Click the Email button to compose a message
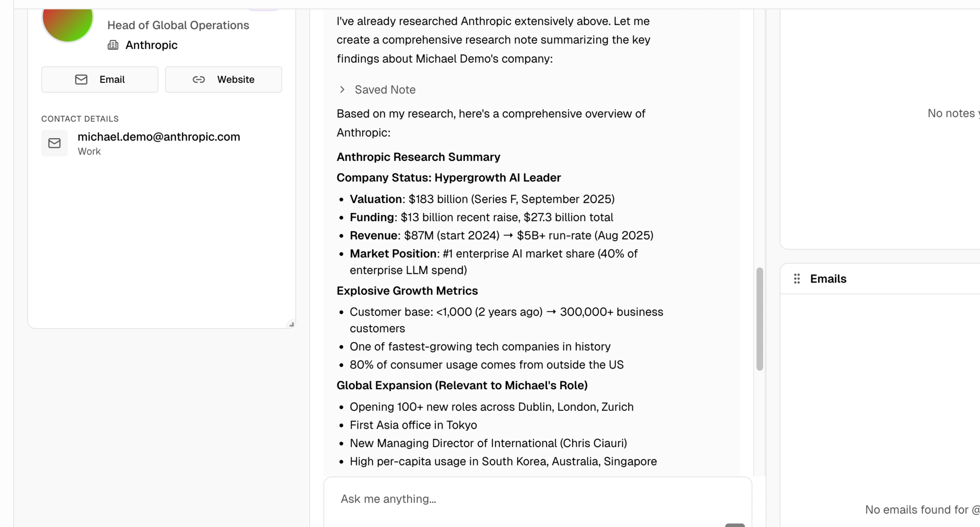The height and width of the screenshot is (527, 980). click(x=100, y=80)
